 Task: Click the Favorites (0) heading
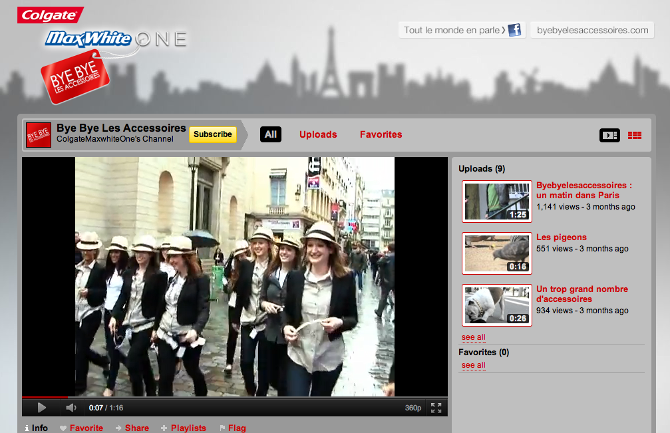click(x=484, y=352)
